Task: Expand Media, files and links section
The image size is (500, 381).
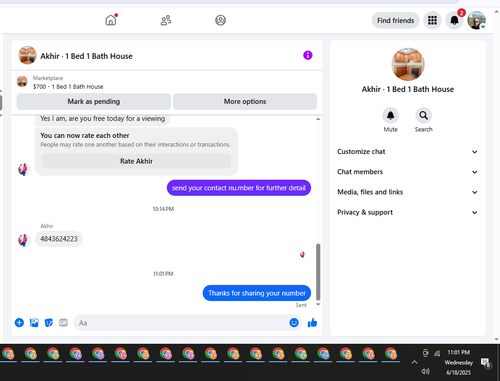Action: (407, 192)
